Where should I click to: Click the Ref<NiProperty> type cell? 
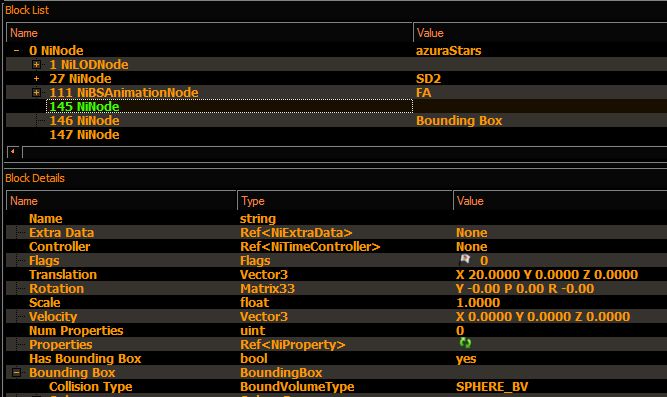point(293,345)
